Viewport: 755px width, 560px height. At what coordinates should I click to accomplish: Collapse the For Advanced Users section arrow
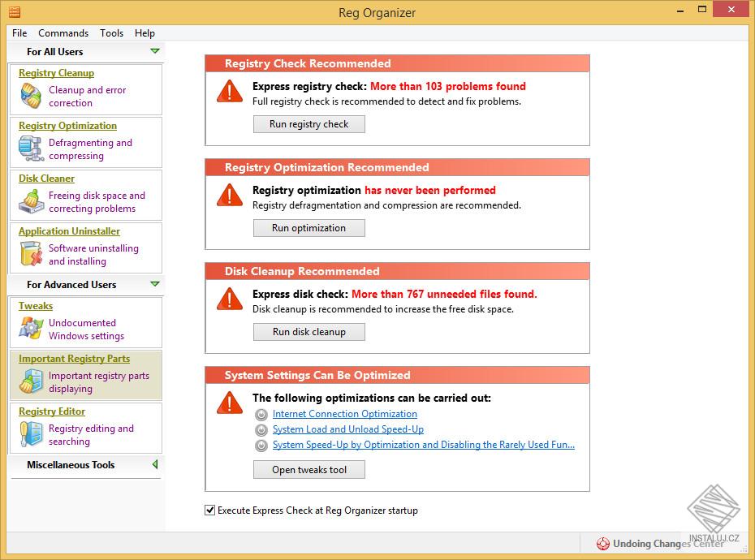click(x=154, y=284)
